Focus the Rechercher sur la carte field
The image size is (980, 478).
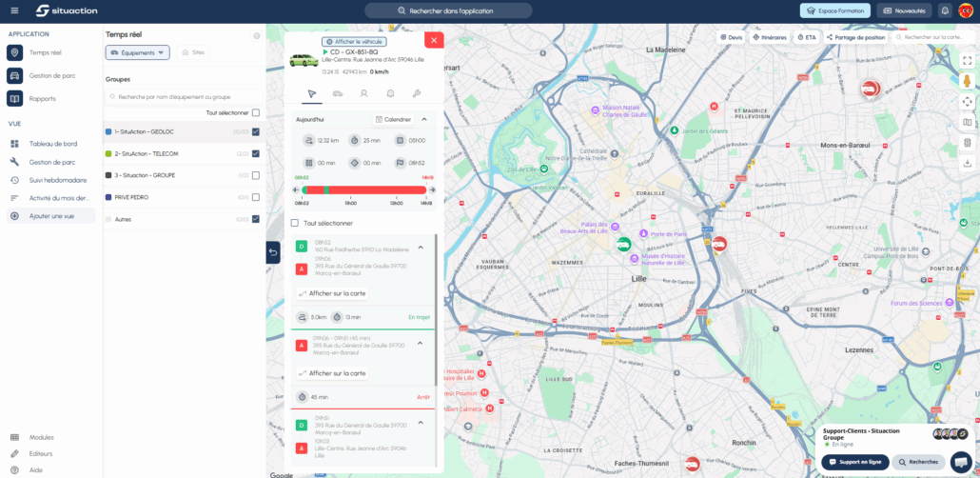click(x=933, y=37)
